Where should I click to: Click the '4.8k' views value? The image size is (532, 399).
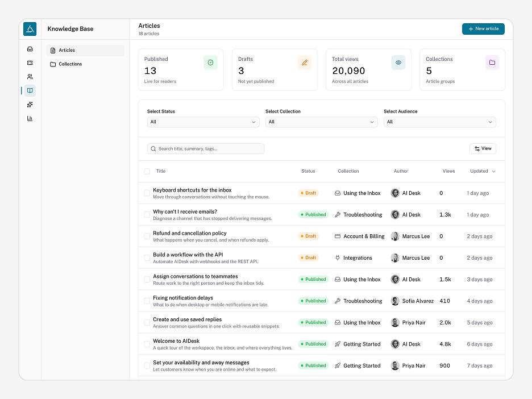pos(445,344)
